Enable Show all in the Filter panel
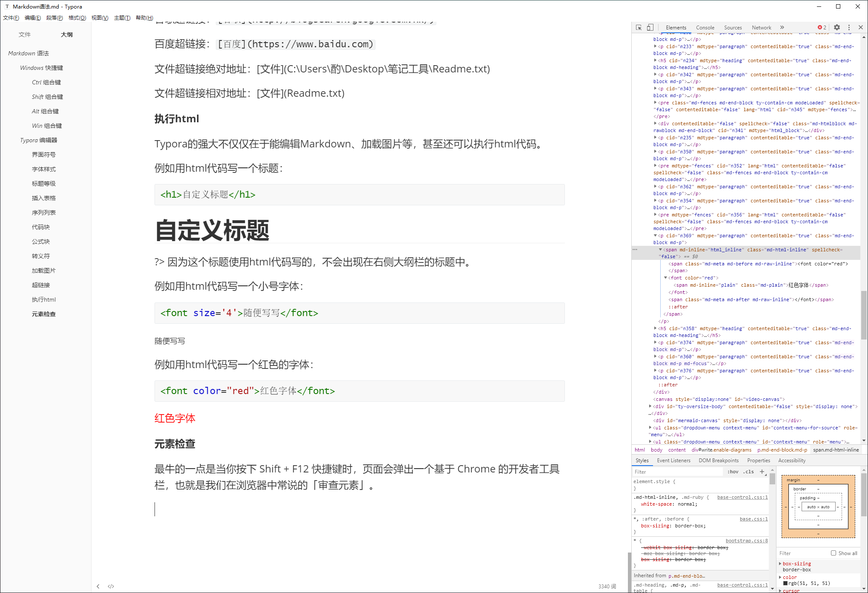Image resolution: width=868 pixels, height=593 pixels. pos(834,553)
